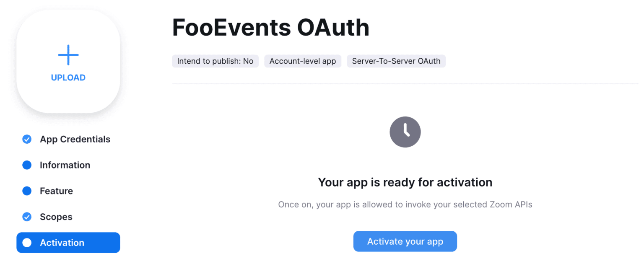The width and height of the screenshot is (644, 264).
Task: Click the Account-level app badge
Action: coord(303,61)
